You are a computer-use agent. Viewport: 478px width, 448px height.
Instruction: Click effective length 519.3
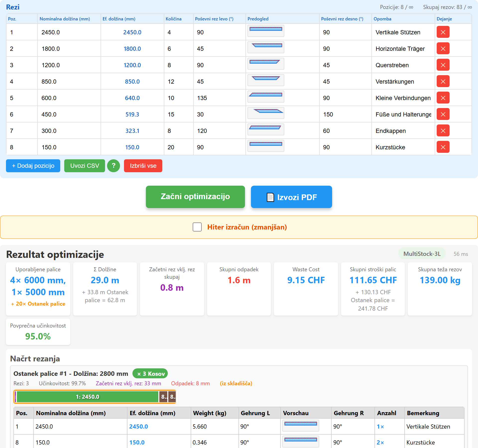tap(132, 114)
